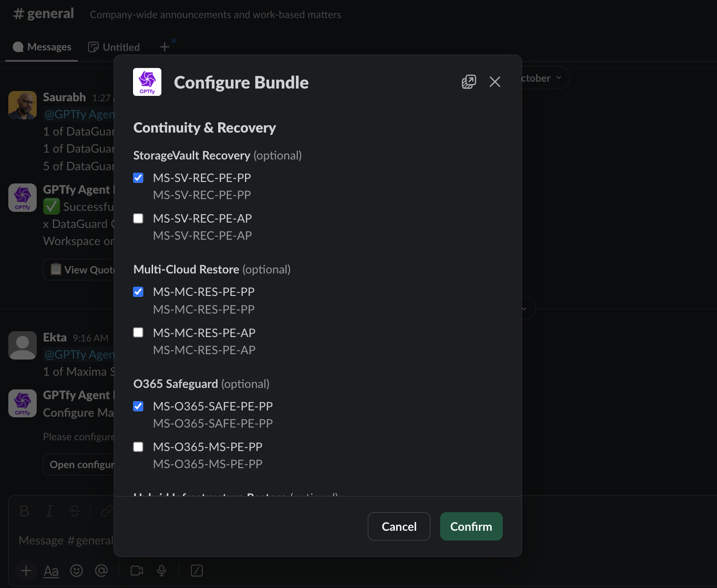
Task: Select the strikethrough formatting icon
Action: [74, 511]
